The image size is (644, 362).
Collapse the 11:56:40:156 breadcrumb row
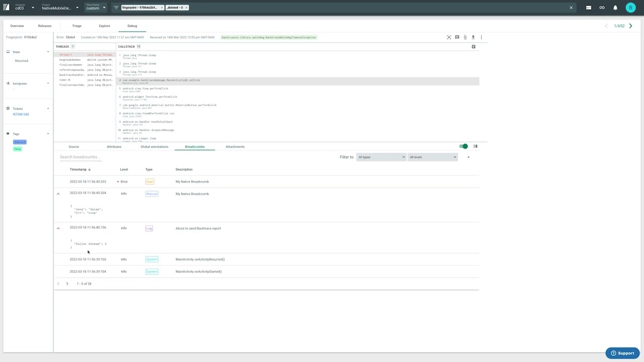point(58,228)
